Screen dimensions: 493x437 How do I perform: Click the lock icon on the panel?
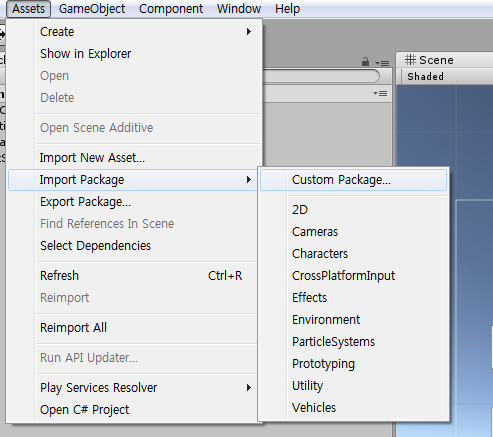[365, 62]
